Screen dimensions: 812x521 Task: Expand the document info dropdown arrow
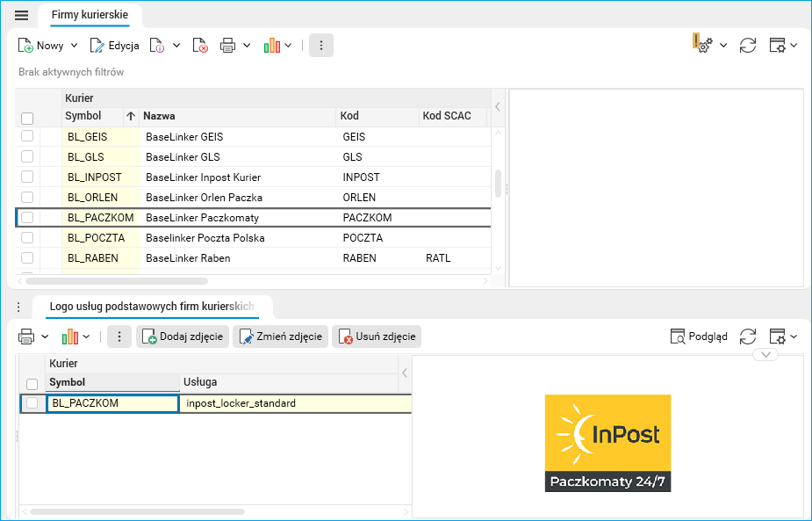click(x=176, y=46)
